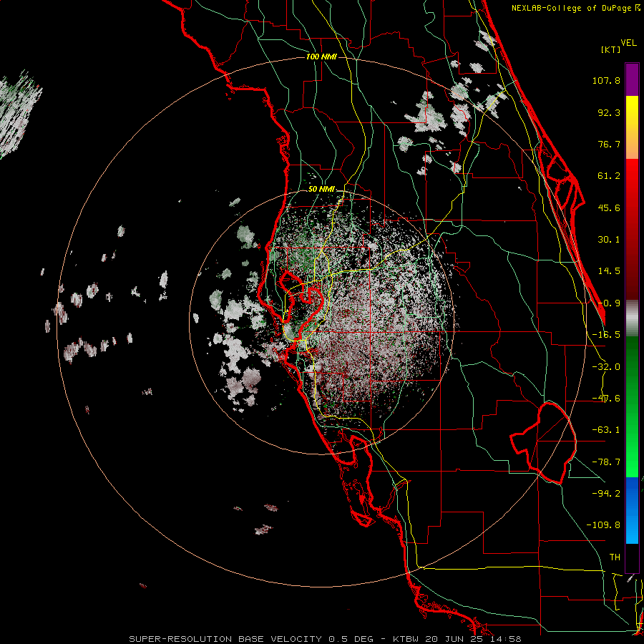Select the -47.6 velocity scale value
Screen dimensions: 644x644
click(606, 399)
